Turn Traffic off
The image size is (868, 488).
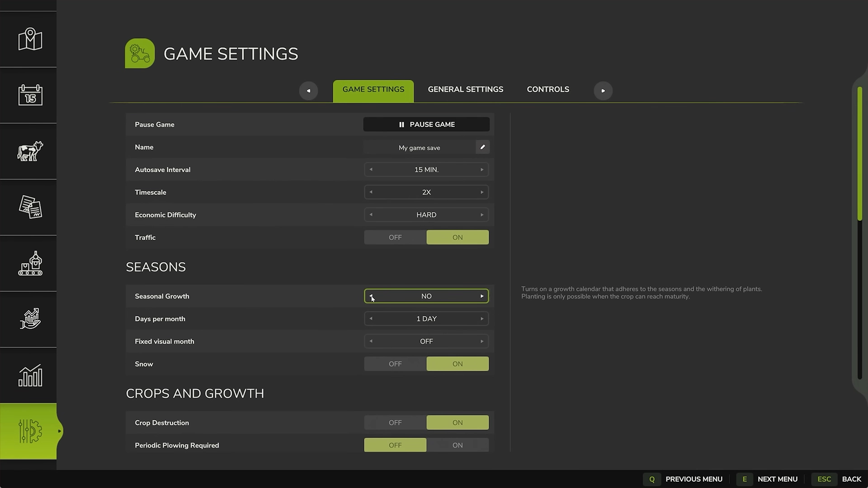coord(395,238)
